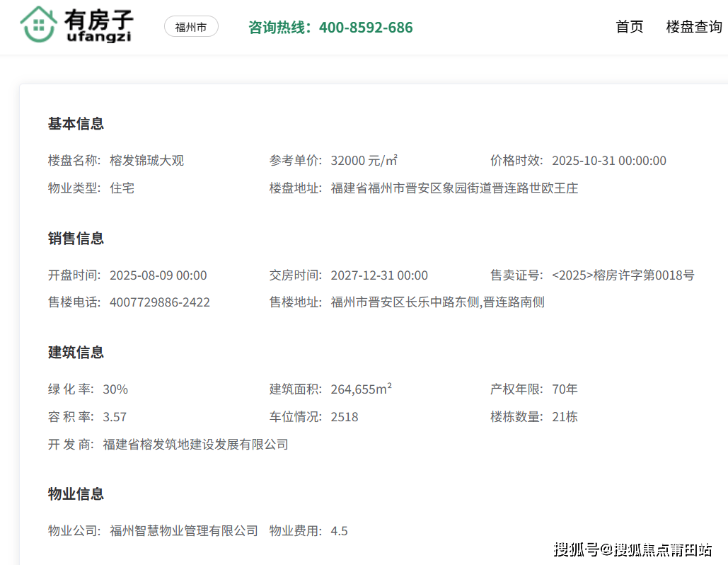Click the green house logo icon

click(38, 25)
